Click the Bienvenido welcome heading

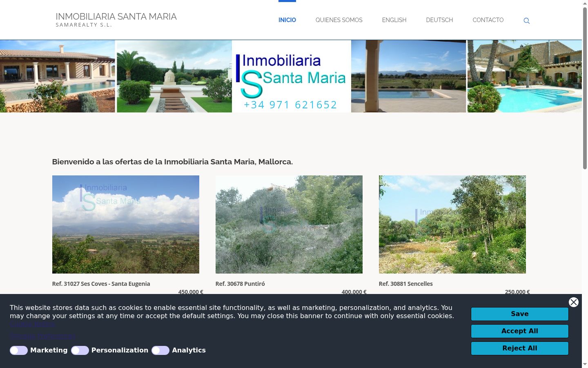pos(172,162)
